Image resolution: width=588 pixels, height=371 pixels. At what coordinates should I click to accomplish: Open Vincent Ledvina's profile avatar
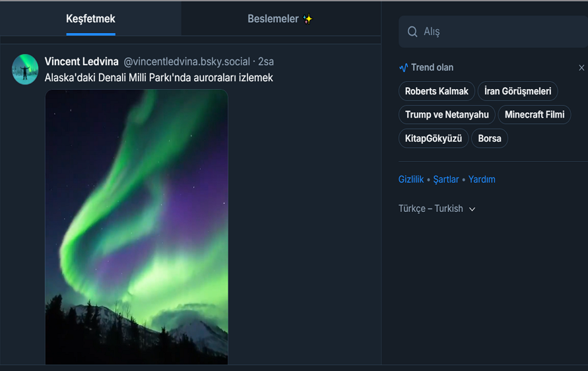click(x=25, y=69)
